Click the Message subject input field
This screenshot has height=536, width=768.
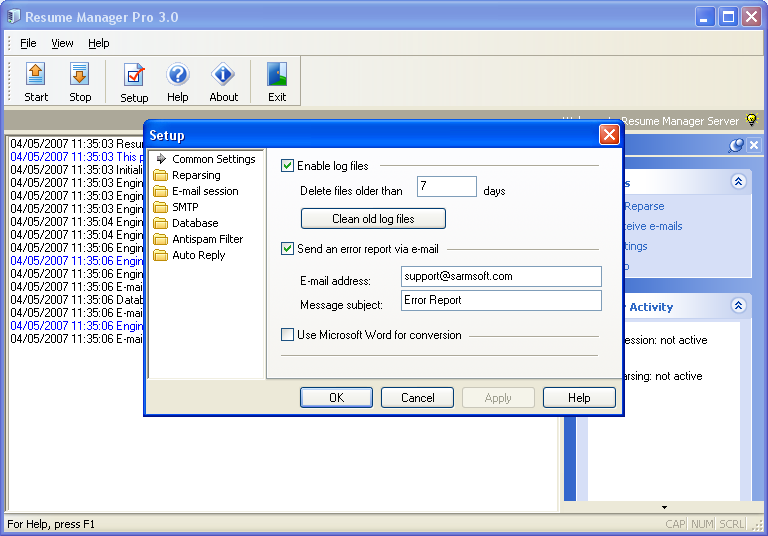point(501,300)
